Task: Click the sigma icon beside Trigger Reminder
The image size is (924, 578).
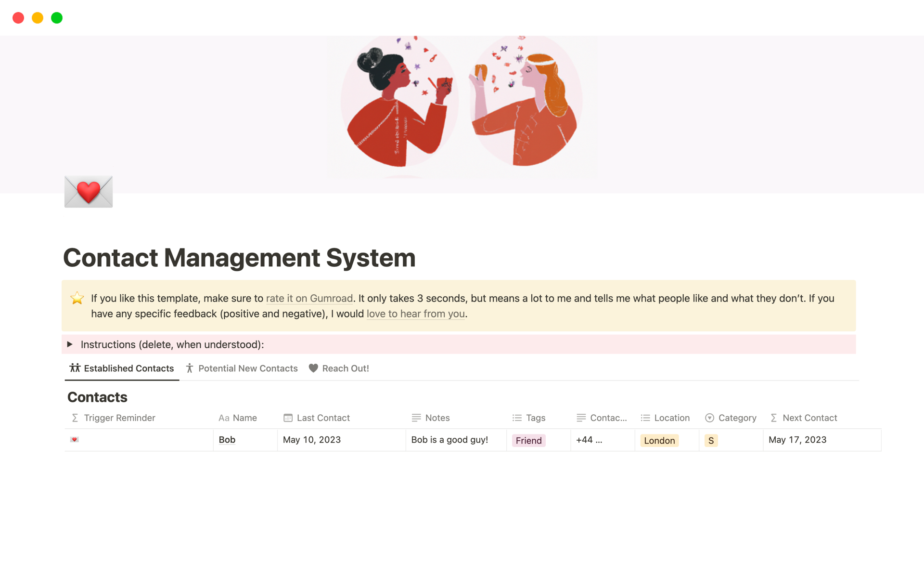Action: coord(75,418)
